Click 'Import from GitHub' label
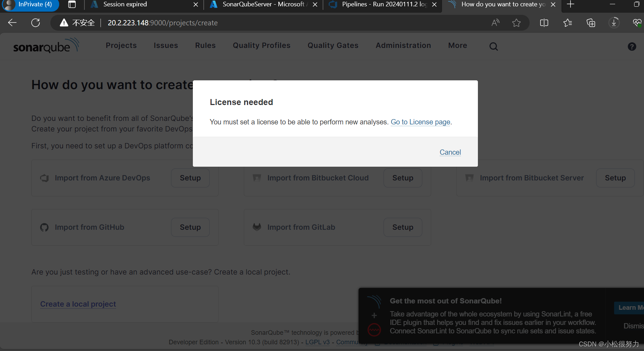 click(89, 227)
